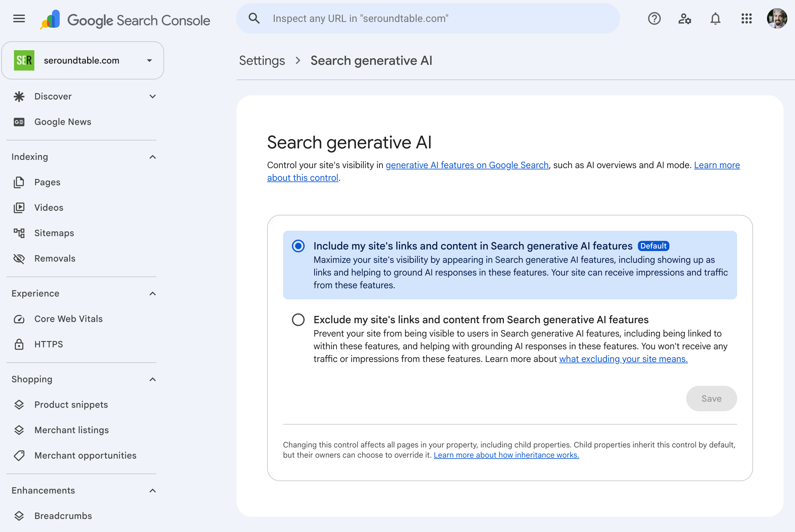Image resolution: width=795 pixels, height=532 pixels.
Task: Click the Merchant listings layers icon
Action: coord(19,430)
